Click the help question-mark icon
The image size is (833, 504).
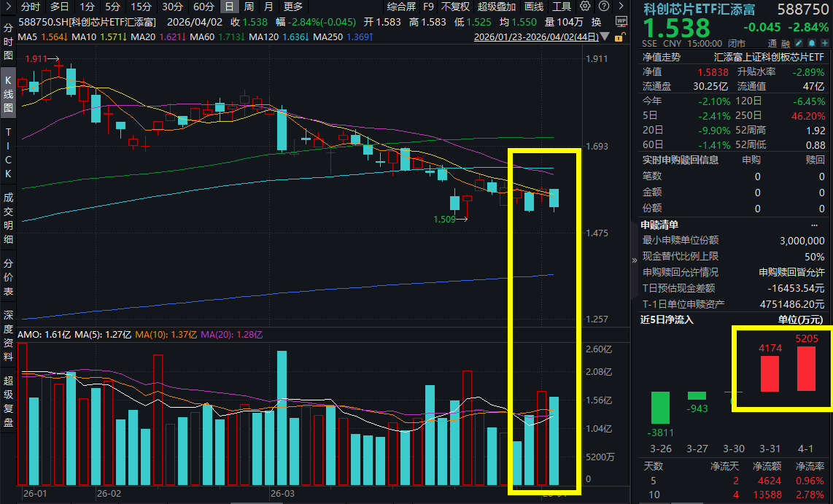coord(604,7)
